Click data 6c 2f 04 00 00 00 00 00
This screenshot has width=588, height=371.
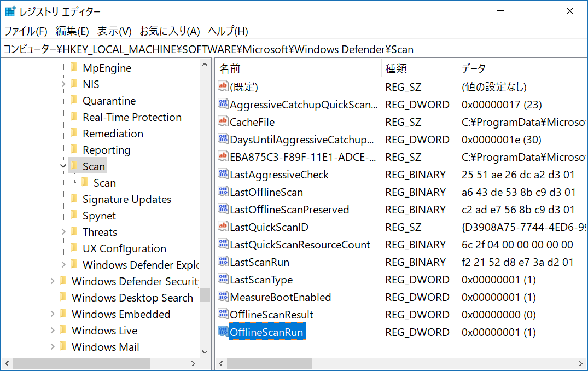[x=517, y=245]
